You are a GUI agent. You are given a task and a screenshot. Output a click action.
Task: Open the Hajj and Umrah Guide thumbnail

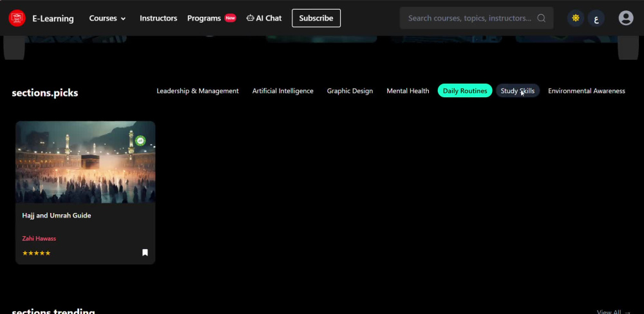point(86,162)
